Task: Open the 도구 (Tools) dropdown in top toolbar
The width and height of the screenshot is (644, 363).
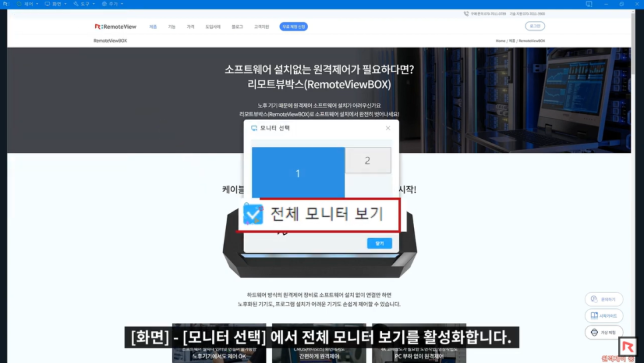Action: [84, 4]
